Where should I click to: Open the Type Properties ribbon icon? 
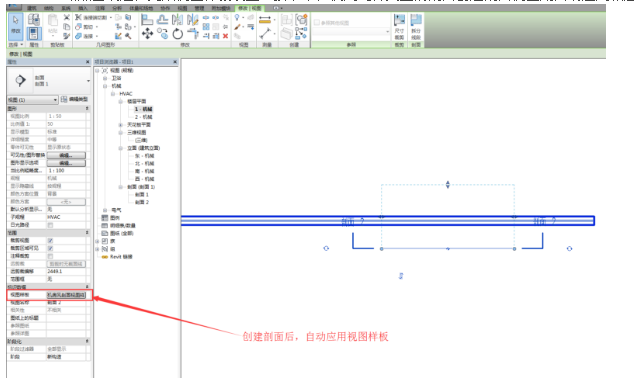tap(34, 19)
